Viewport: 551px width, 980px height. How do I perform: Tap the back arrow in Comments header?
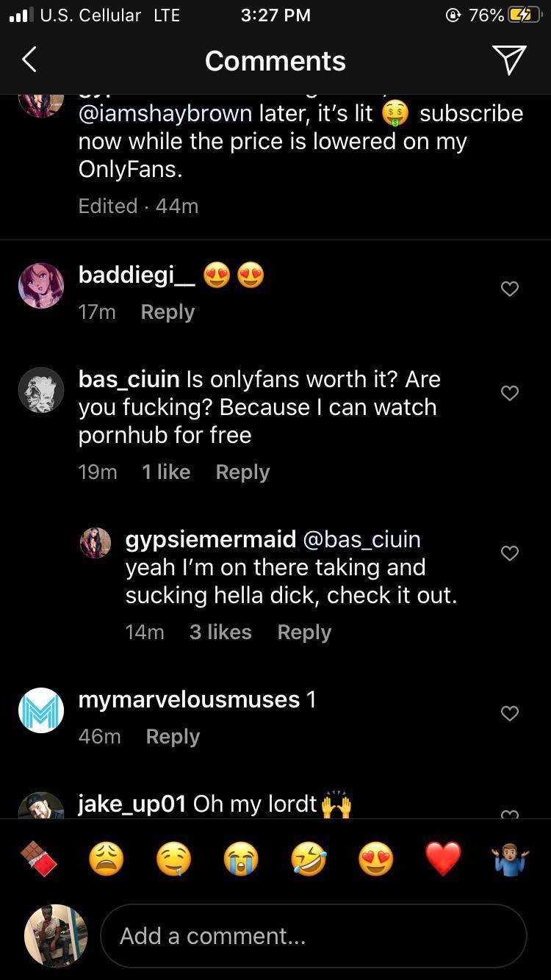coord(29,60)
